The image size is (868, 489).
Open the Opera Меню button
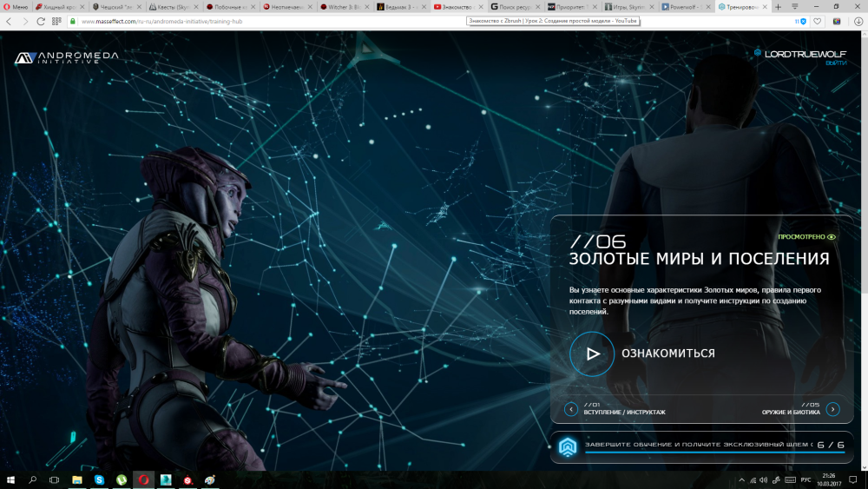pyautogui.click(x=16, y=7)
